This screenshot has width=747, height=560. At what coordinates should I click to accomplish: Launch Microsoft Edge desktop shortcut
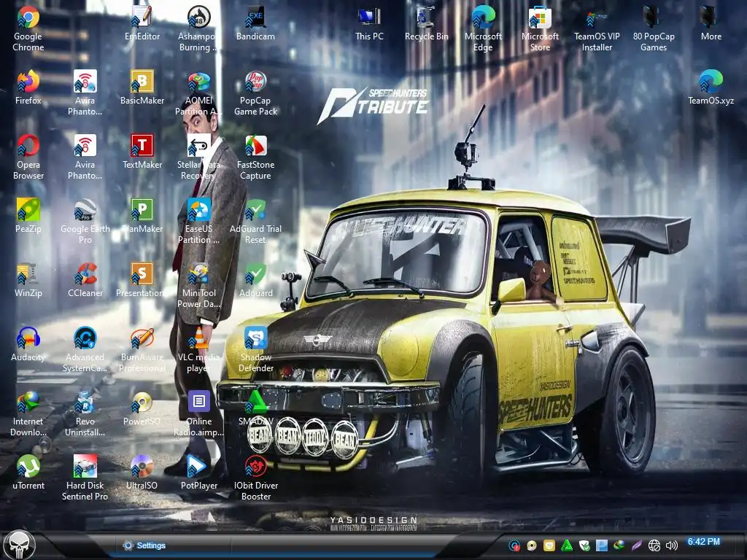[483, 28]
